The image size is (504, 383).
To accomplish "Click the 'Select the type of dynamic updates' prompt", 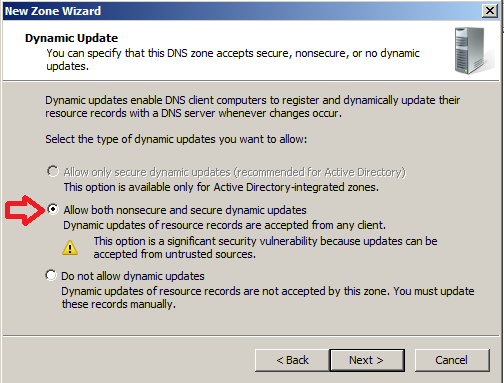I will point(176,139).
